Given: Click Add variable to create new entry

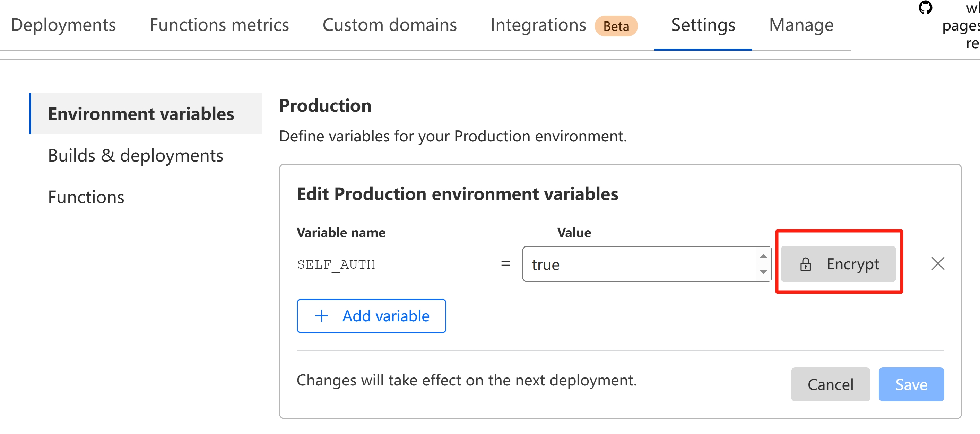Looking at the screenshot, I should click(372, 316).
